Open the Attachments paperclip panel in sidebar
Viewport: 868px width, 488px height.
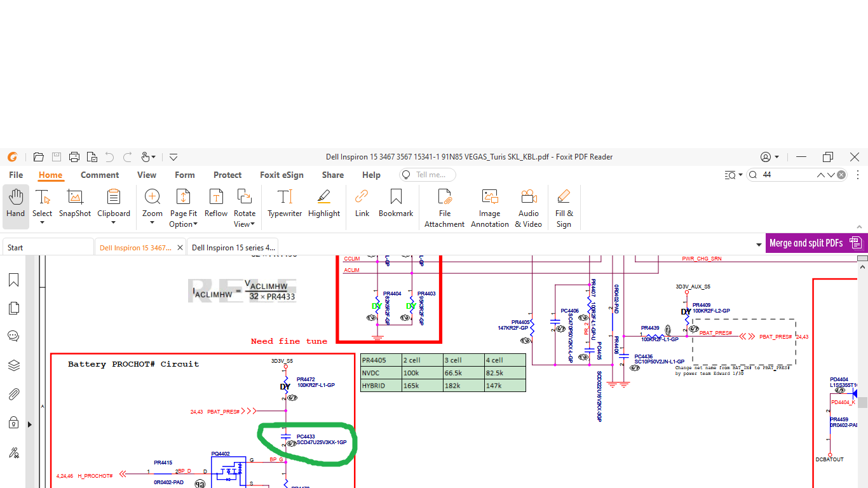[x=13, y=395]
